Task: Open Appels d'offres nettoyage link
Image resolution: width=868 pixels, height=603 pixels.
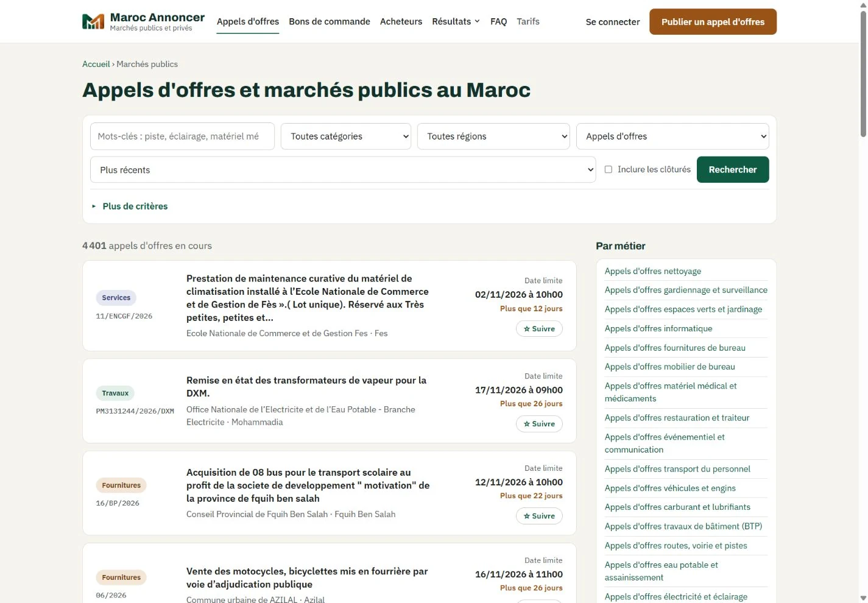Action: pos(653,271)
